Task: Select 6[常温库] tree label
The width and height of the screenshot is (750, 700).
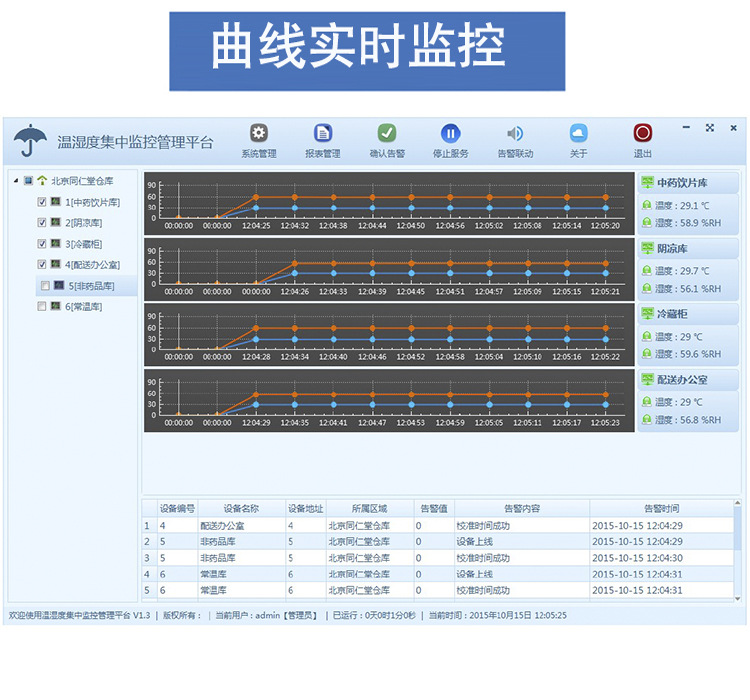Action: click(83, 306)
